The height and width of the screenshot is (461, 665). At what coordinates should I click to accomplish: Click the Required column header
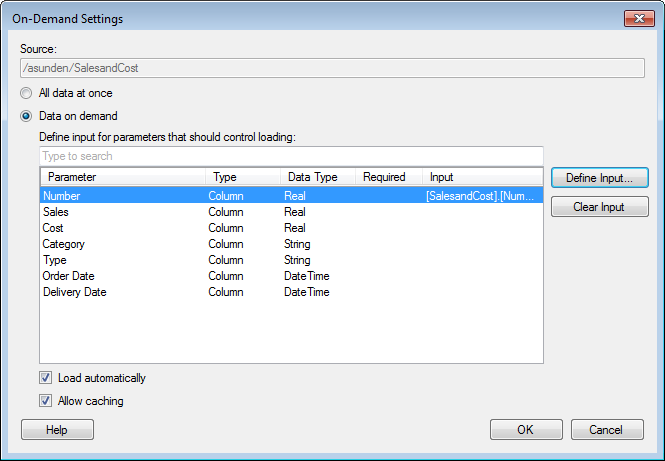pyautogui.click(x=385, y=177)
